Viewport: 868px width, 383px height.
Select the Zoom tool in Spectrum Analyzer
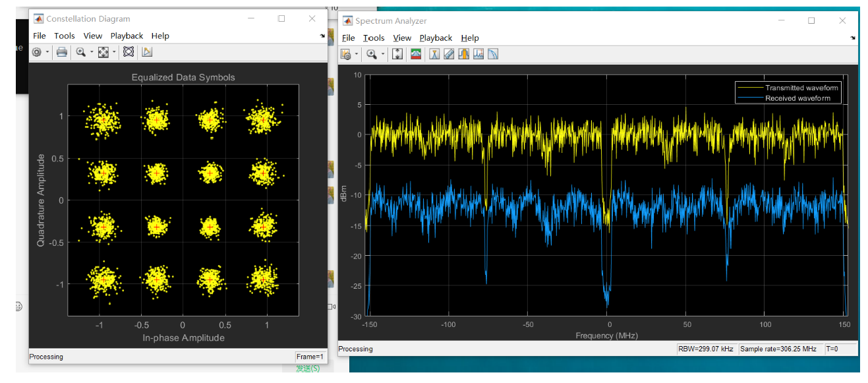coord(372,54)
